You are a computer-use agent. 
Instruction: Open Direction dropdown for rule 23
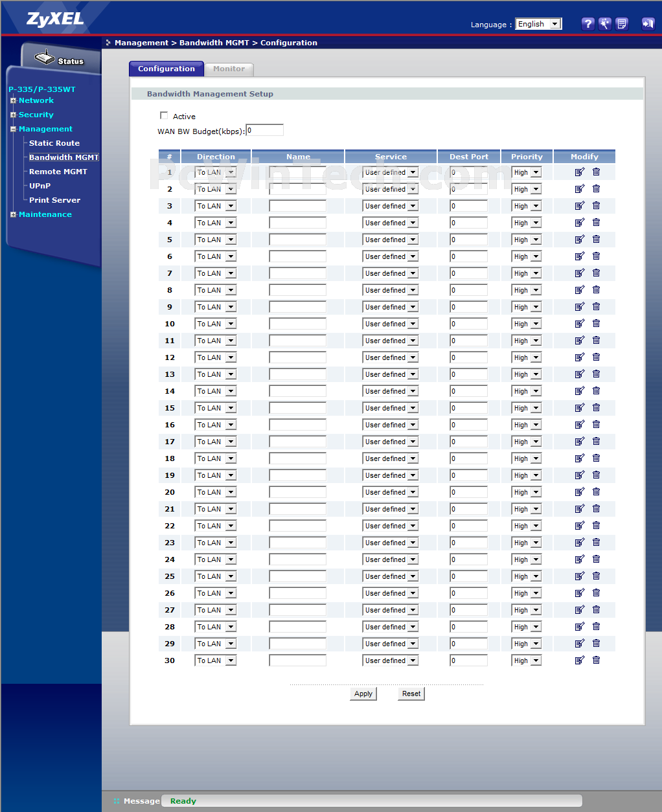pos(216,543)
